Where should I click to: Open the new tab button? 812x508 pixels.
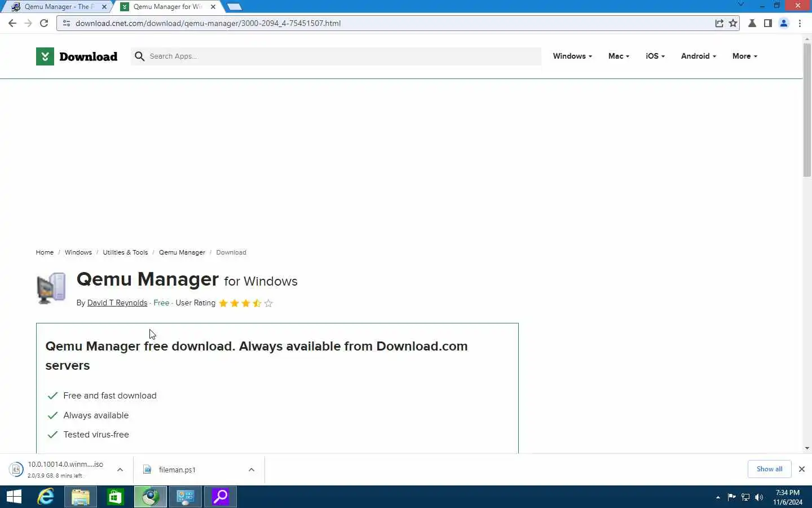[234, 7]
